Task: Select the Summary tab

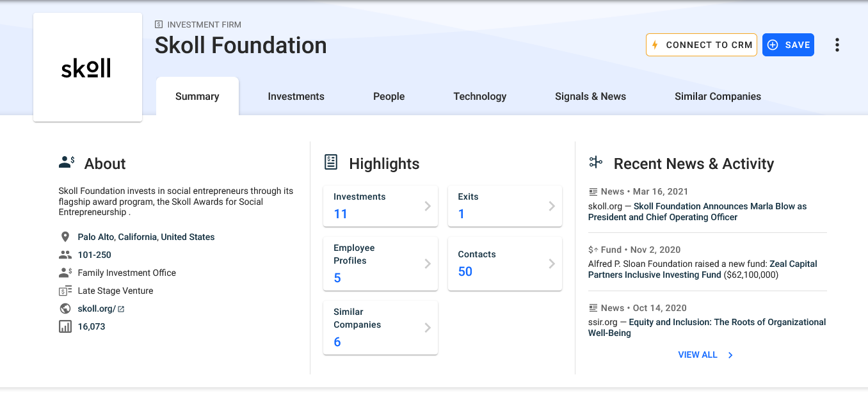Action: click(197, 97)
